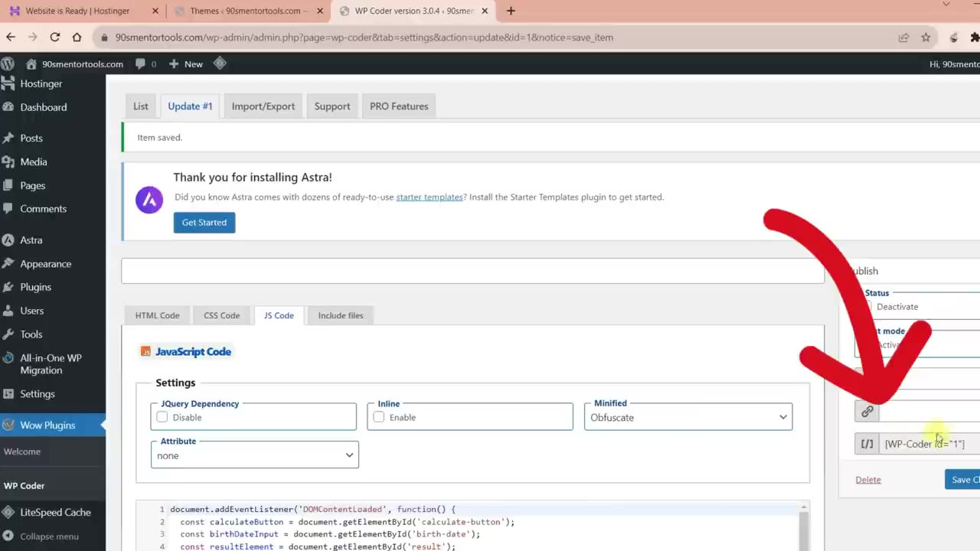Open Appearance in the sidebar
Screen dimensions: 980x551
point(45,263)
